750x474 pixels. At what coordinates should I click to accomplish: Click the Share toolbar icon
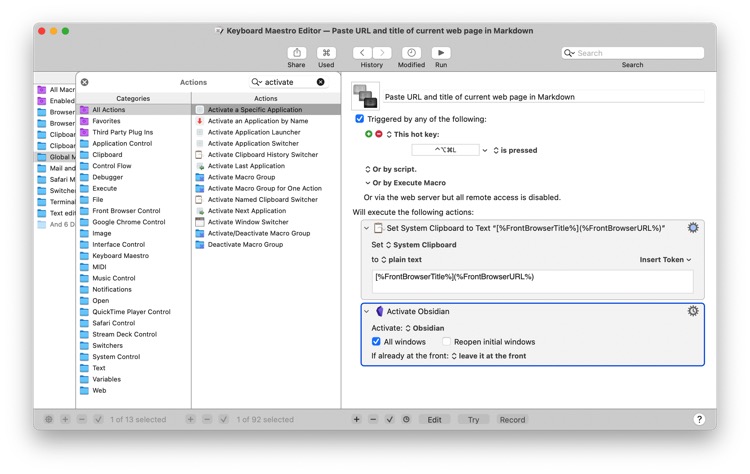(297, 53)
